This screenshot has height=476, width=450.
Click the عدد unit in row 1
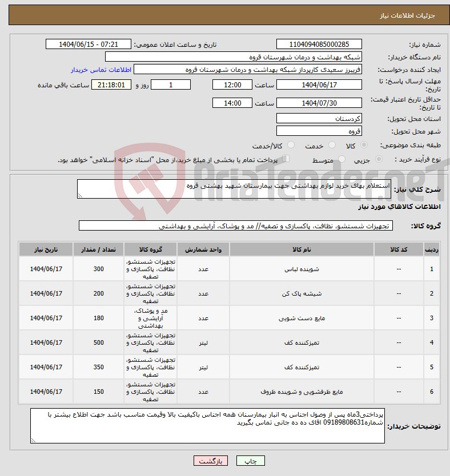(x=203, y=269)
